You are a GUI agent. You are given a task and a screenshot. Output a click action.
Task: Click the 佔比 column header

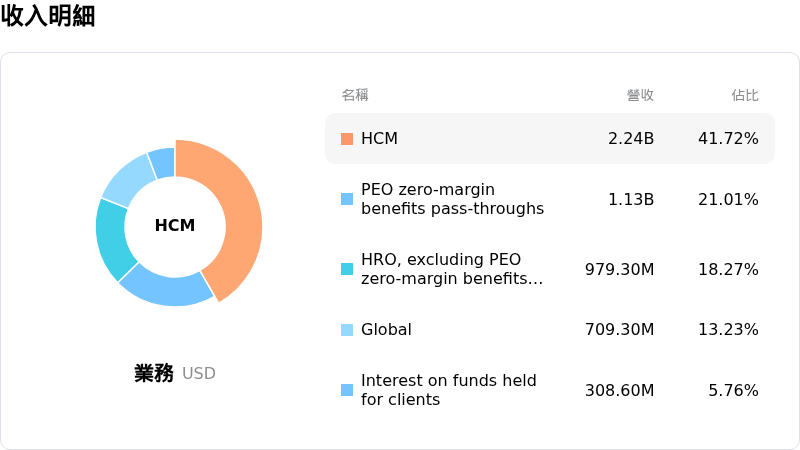pos(745,95)
